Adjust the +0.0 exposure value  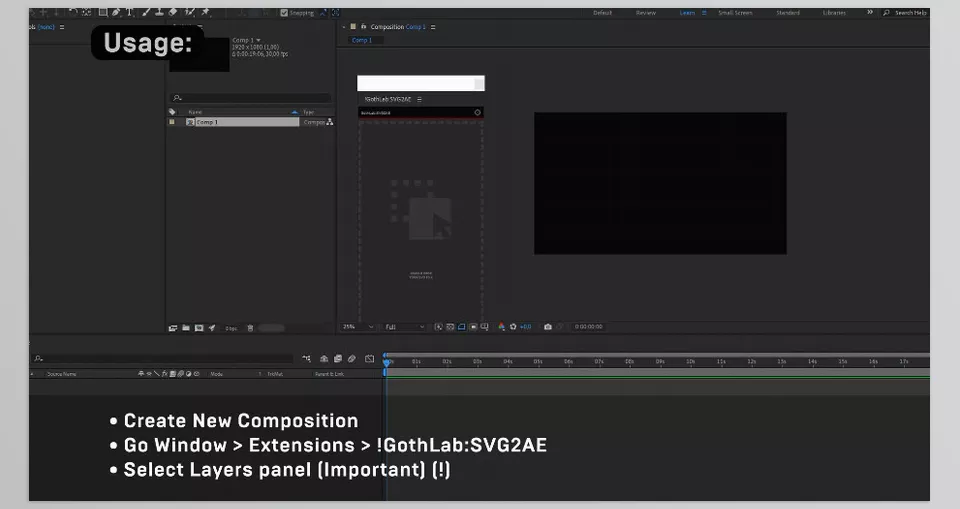click(526, 327)
